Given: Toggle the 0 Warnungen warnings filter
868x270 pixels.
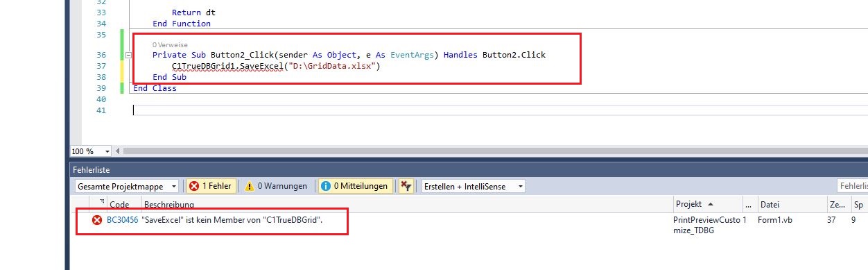Looking at the screenshot, I should pos(275,186).
